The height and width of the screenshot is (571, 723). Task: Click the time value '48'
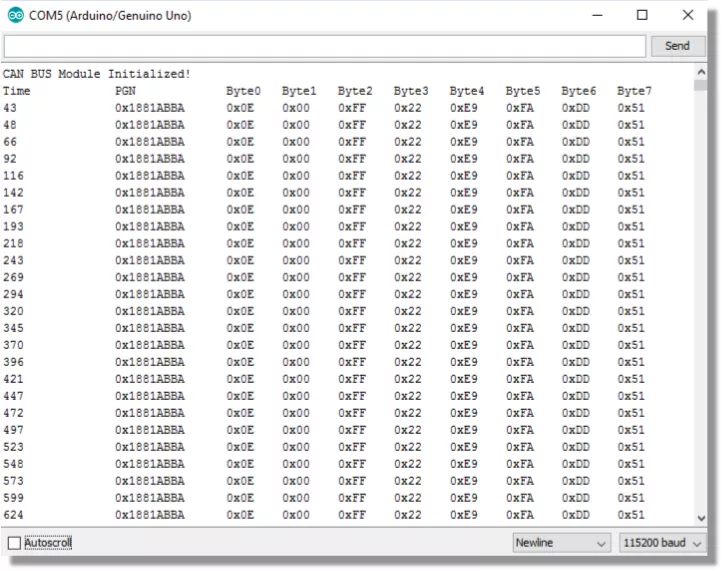(10, 125)
